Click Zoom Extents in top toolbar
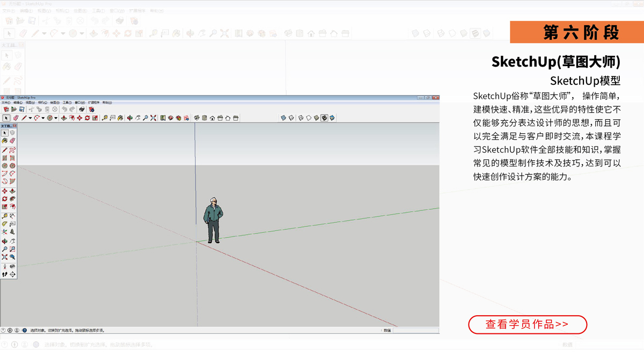The width and height of the screenshot is (644, 364). [x=153, y=118]
